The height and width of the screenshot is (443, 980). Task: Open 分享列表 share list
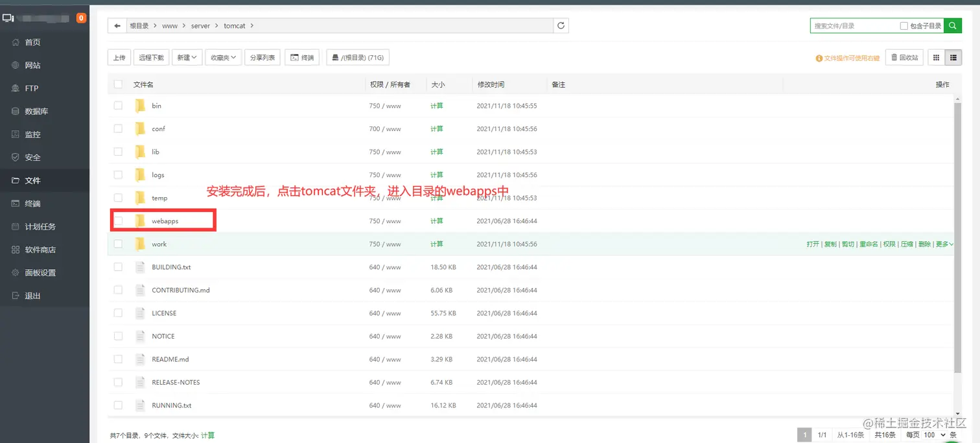pos(262,58)
